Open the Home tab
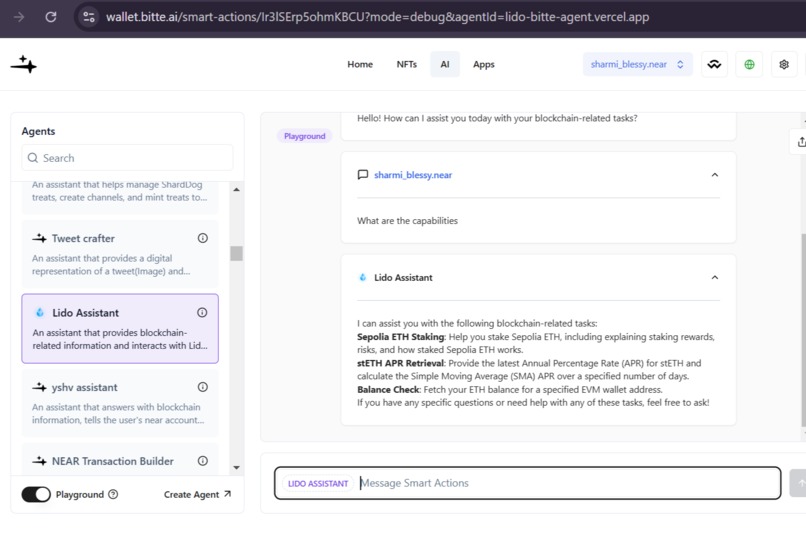The height and width of the screenshot is (537, 806). point(360,64)
